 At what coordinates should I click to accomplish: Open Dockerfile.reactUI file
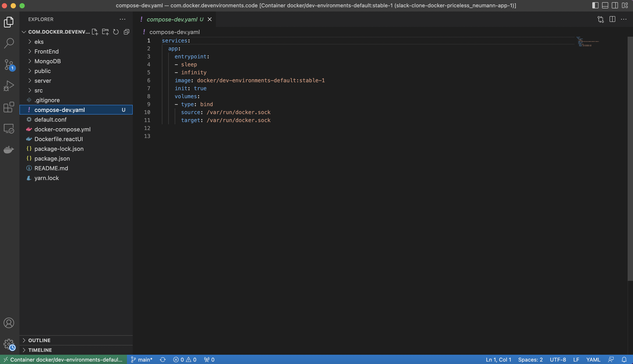[76, 139]
